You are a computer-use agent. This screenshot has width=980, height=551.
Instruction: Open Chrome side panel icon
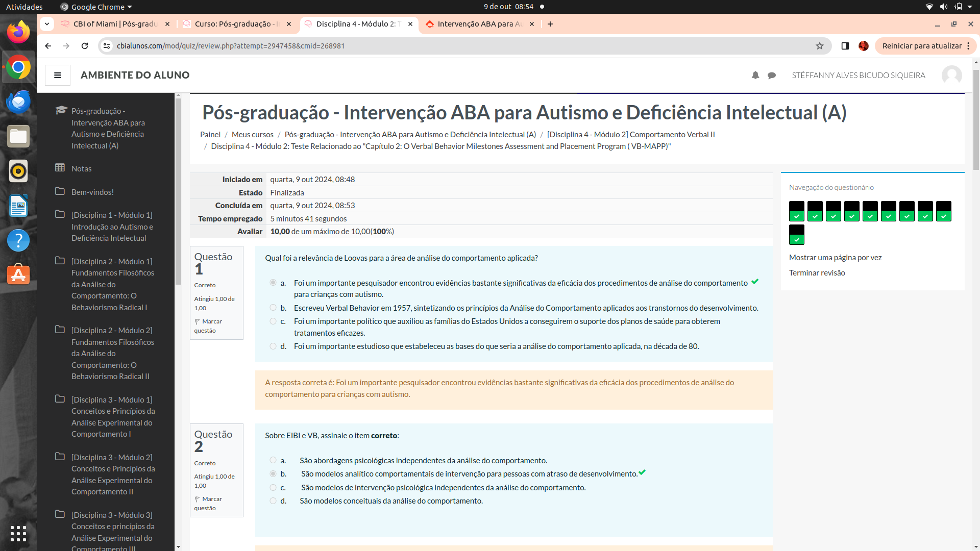point(845,46)
